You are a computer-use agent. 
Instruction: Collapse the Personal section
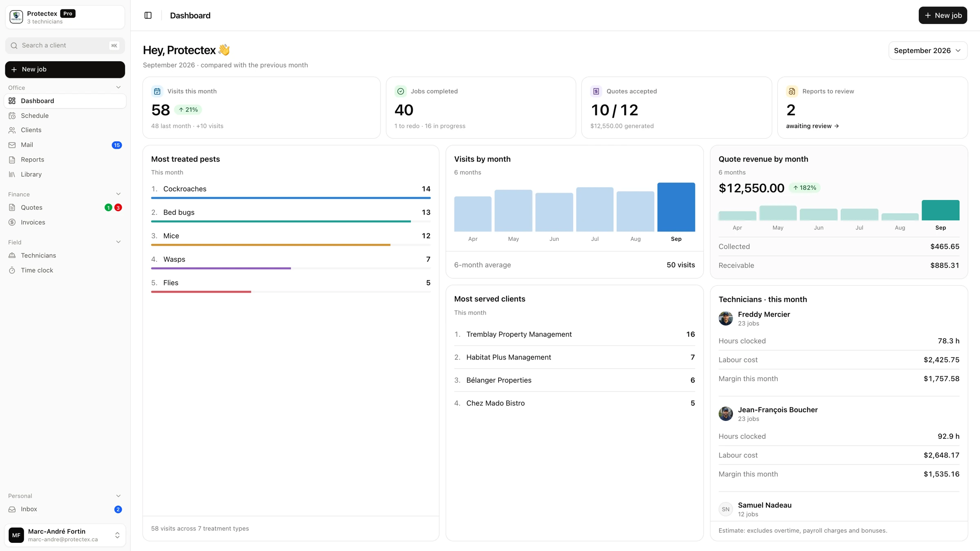tap(118, 496)
